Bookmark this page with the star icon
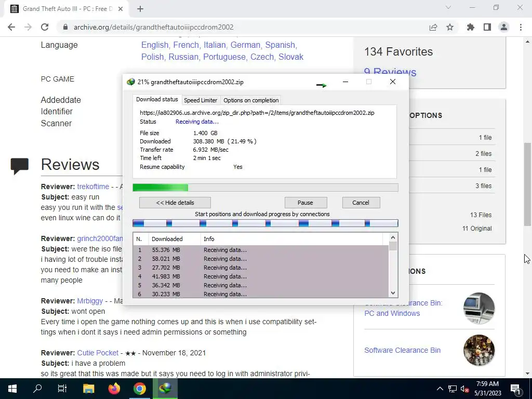The width and height of the screenshot is (532, 399). tap(450, 27)
